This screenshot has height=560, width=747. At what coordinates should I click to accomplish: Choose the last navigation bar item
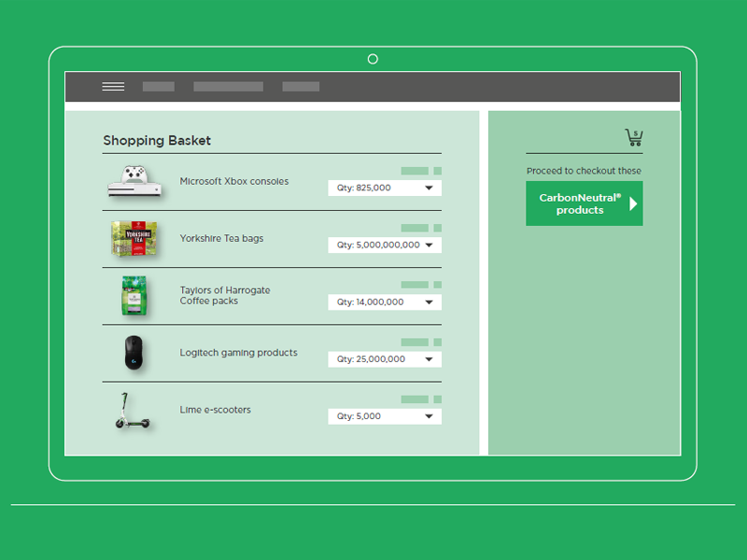[x=301, y=87]
